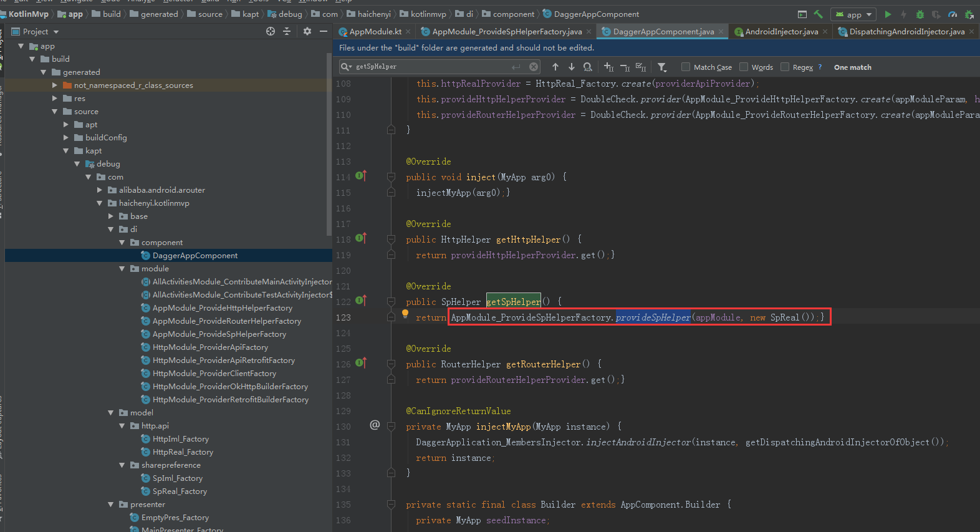The width and height of the screenshot is (980, 532).
Task: Select AppModule_ProvideRouterHelperFactory tree item
Action: (227, 321)
